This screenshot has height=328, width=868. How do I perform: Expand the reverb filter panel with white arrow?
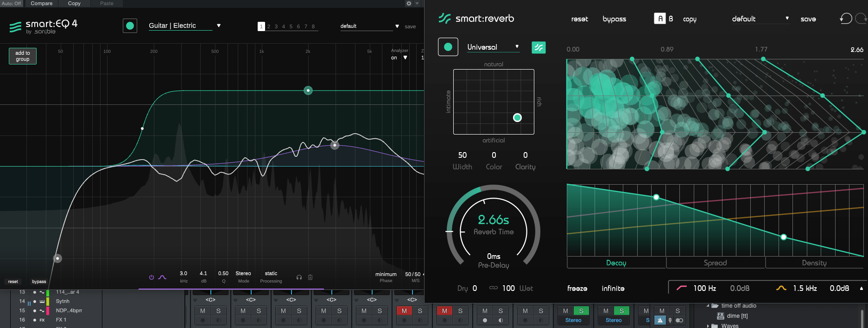tap(862, 288)
